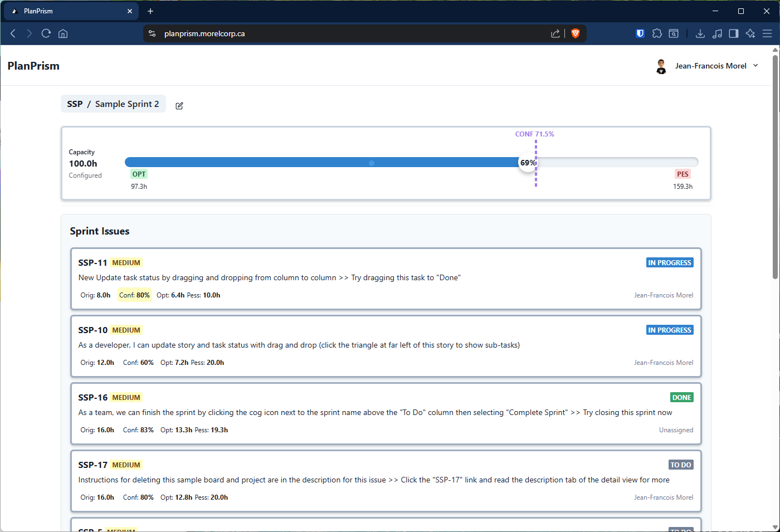Toggle the browser sidebar panel
The height and width of the screenshot is (532, 780).
click(734, 33)
